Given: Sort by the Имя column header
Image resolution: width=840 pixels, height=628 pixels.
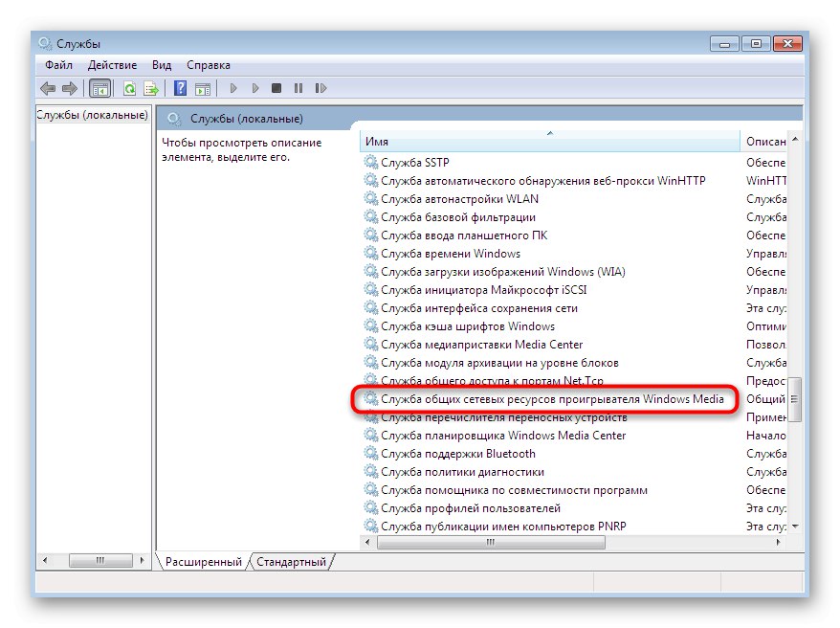Looking at the screenshot, I should point(550,142).
